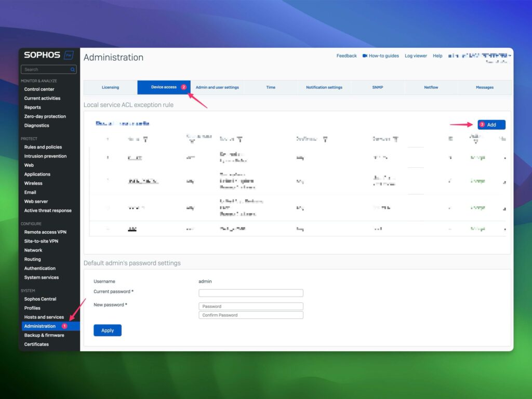Click the Add button for a new exception rule

(x=491, y=125)
